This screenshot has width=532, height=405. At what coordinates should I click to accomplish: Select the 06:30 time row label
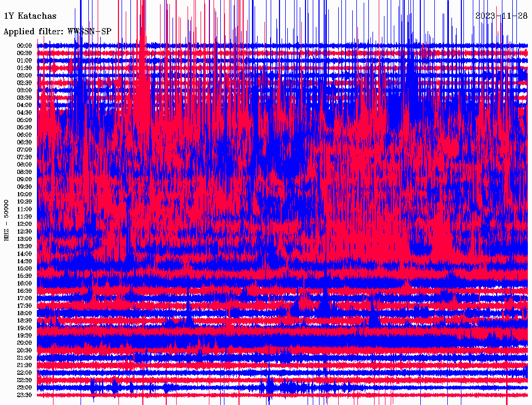pyautogui.click(x=24, y=142)
